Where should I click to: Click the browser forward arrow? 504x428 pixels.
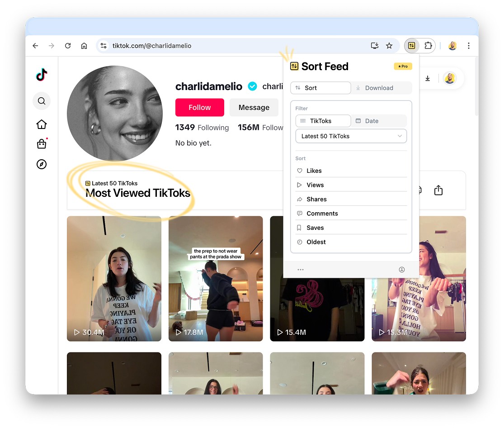[x=52, y=46]
